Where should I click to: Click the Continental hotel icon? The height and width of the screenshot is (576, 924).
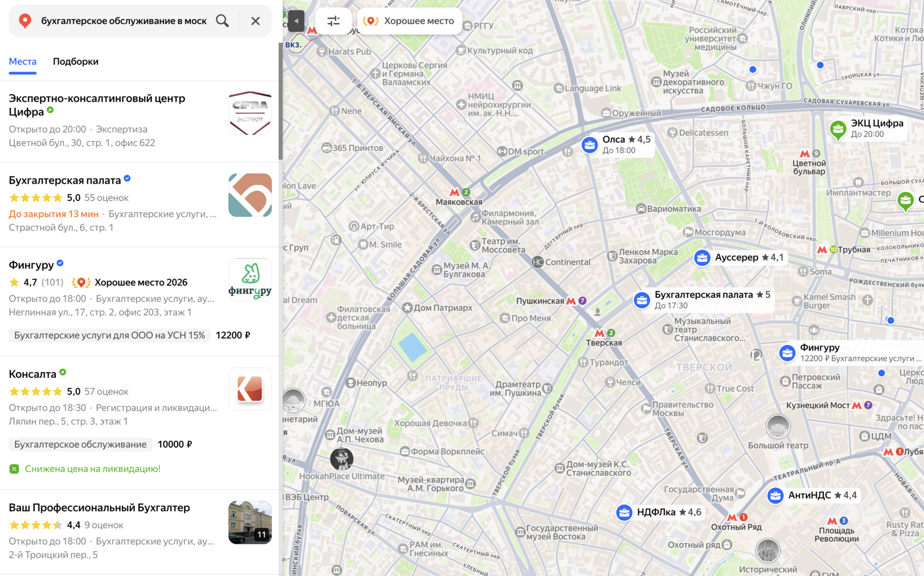point(538,262)
